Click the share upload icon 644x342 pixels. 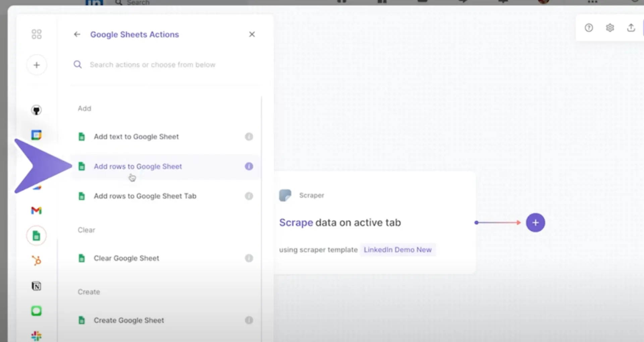point(631,28)
